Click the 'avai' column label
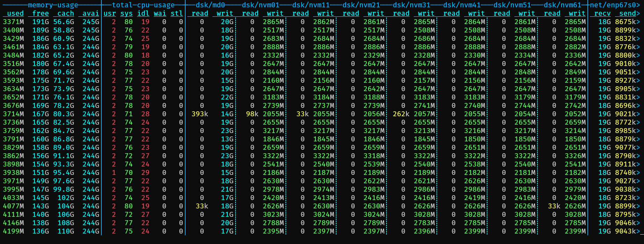 [91, 13]
